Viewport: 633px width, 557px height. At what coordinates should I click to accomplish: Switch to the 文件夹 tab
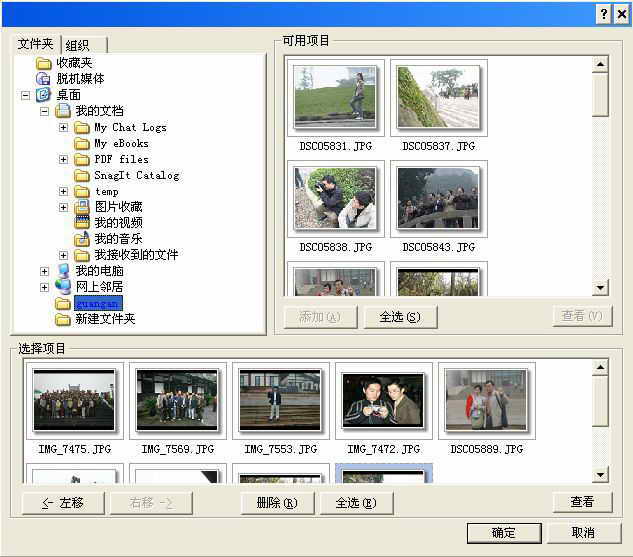point(36,44)
